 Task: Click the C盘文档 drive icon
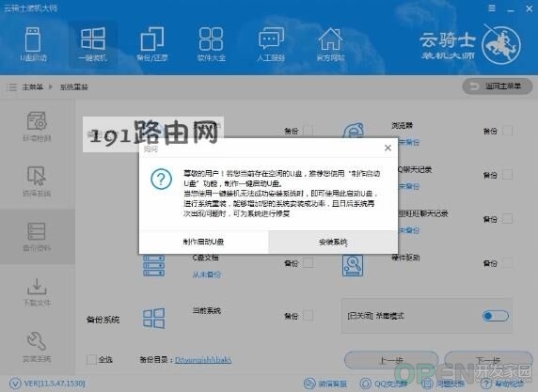(x=153, y=265)
